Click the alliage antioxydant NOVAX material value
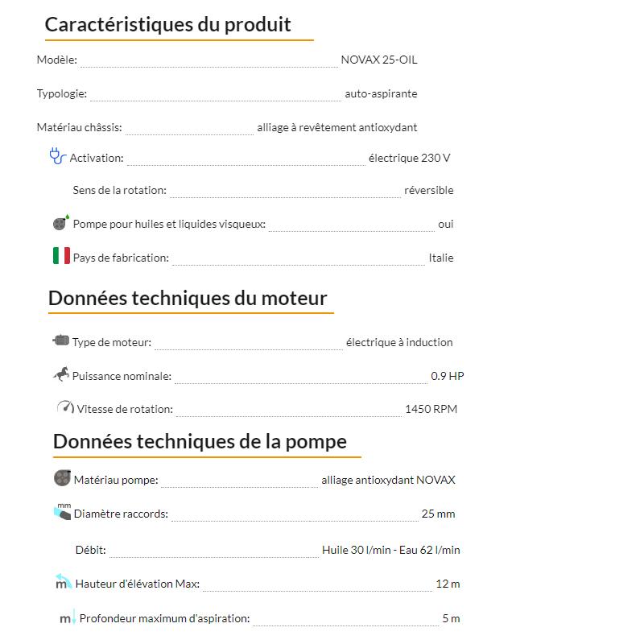Viewport: 644px width, 644px height. point(388,480)
